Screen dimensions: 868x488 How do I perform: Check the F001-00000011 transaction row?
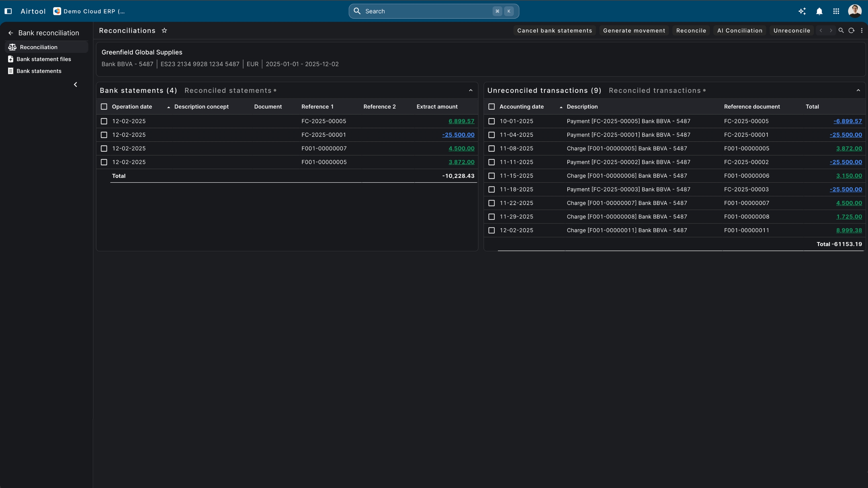tap(491, 230)
